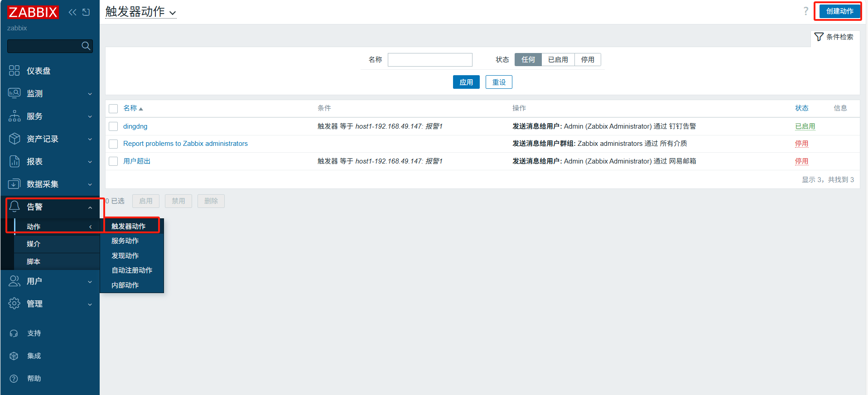Select 任何 status filter option

click(x=528, y=59)
